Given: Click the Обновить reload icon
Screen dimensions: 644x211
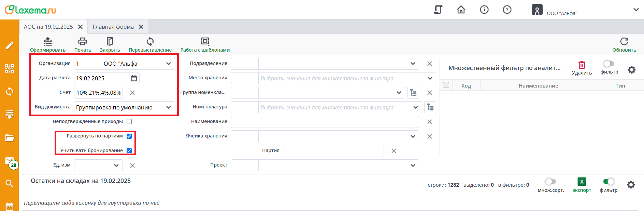Looking at the screenshot, I should tap(624, 42).
